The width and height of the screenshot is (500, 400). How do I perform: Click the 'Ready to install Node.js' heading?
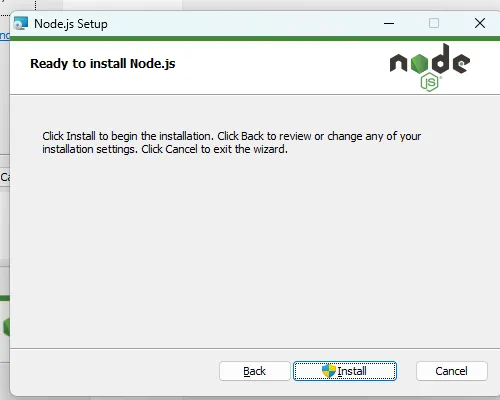click(x=103, y=64)
